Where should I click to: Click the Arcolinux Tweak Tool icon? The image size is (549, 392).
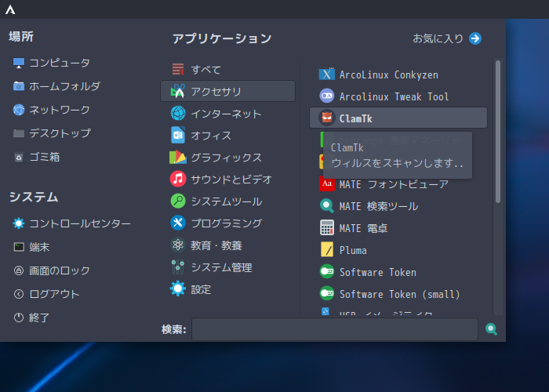point(327,96)
